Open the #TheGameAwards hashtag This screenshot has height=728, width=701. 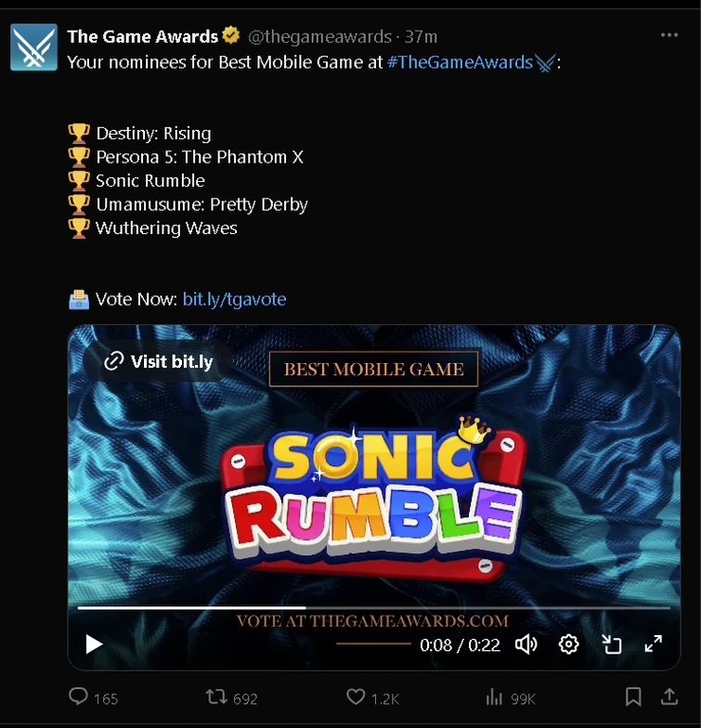(x=460, y=62)
